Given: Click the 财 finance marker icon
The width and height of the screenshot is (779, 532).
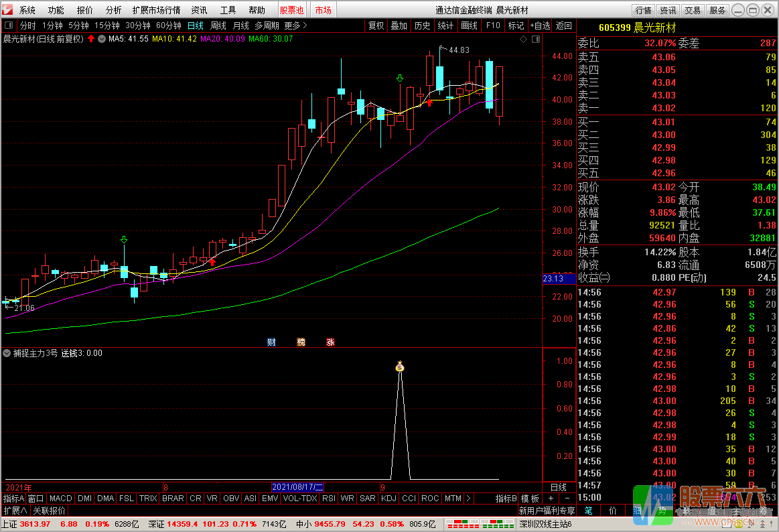Looking at the screenshot, I should pos(271,342).
